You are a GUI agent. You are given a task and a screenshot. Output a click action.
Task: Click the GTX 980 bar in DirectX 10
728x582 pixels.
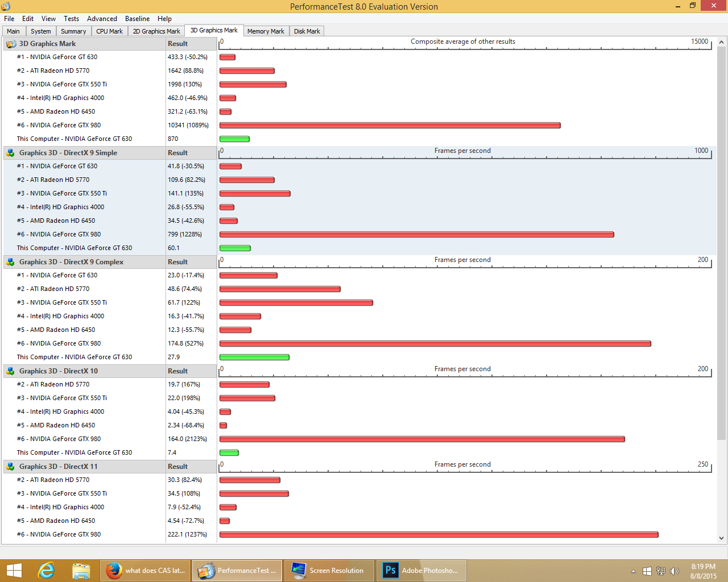[422, 439]
